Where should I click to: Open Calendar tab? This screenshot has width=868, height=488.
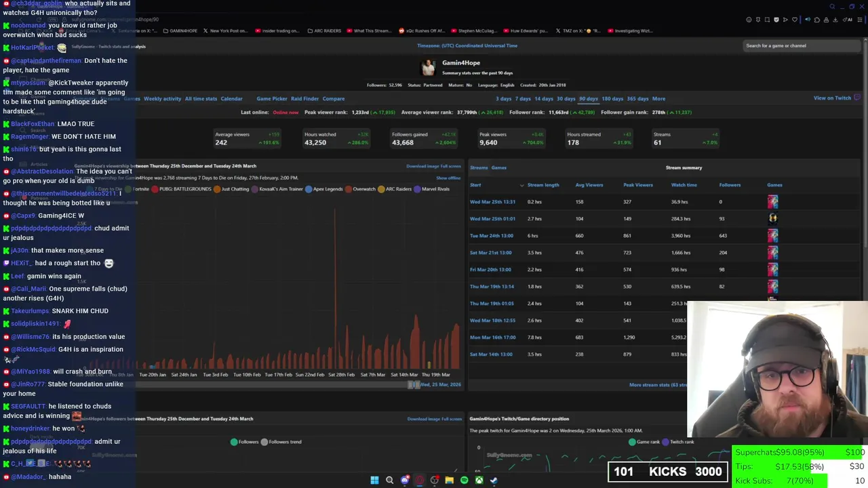[231, 98]
